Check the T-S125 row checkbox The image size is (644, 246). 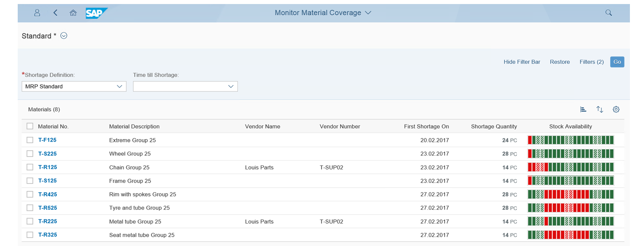click(30, 181)
